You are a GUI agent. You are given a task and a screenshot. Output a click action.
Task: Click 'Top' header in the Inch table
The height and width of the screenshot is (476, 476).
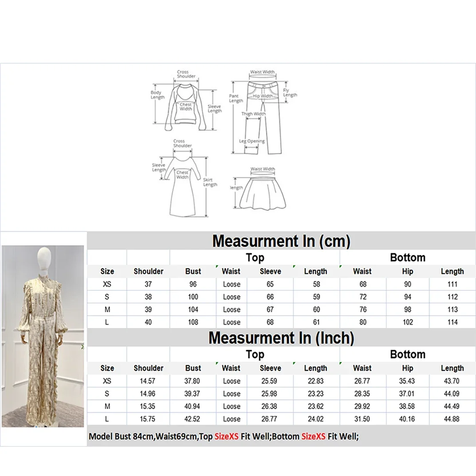[x=255, y=354]
